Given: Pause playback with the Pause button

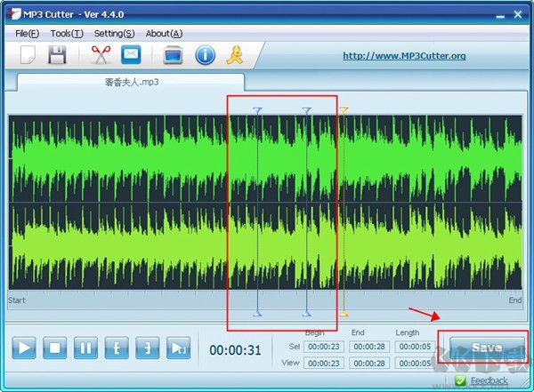Looking at the screenshot, I should click(85, 348).
